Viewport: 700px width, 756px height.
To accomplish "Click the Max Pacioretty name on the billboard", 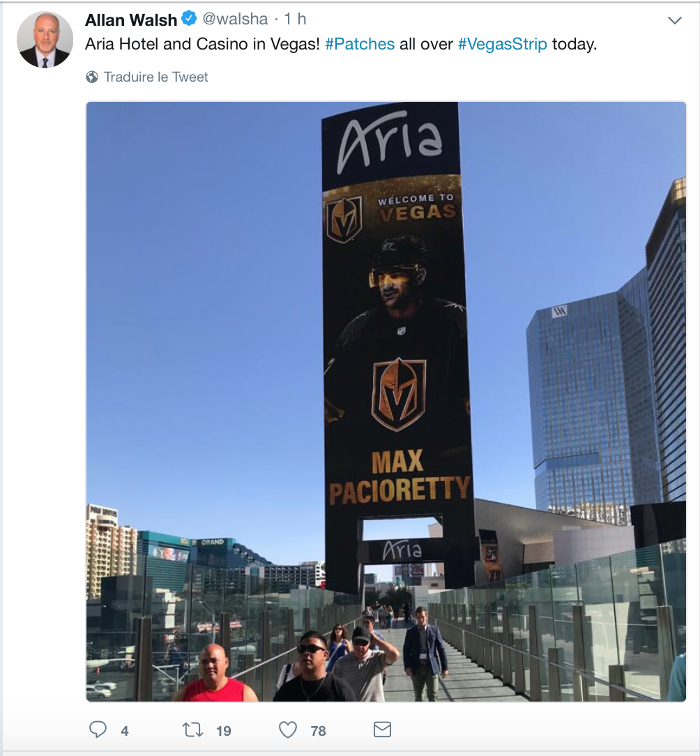I will [400, 476].
